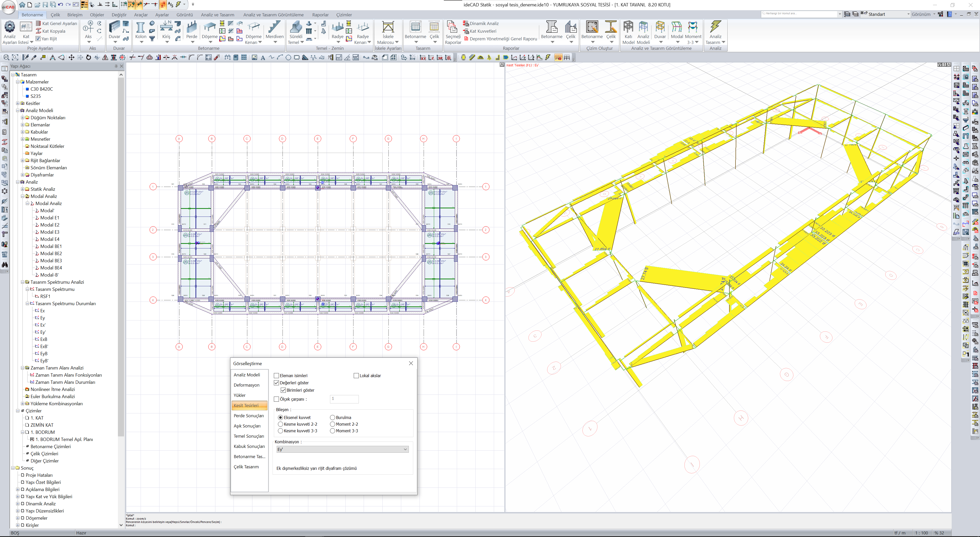Open the Görünüm dropdown
Screen dimensions: 980x537
pos(923,14)
